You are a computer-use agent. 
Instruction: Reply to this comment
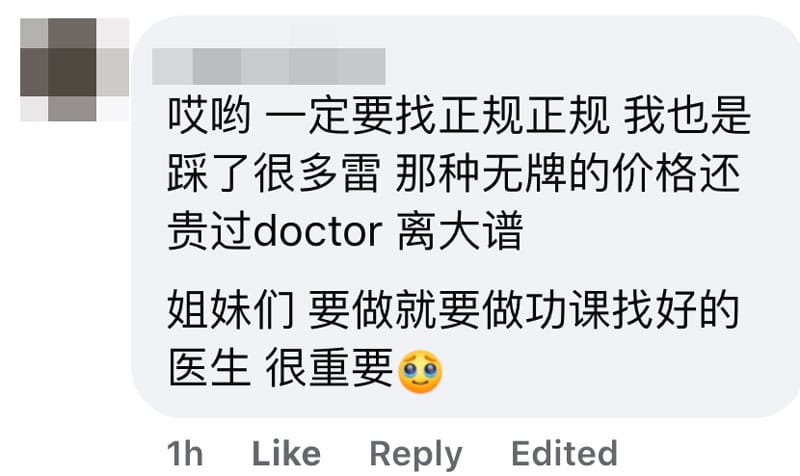pyautogui.click(x=416, y=454)
